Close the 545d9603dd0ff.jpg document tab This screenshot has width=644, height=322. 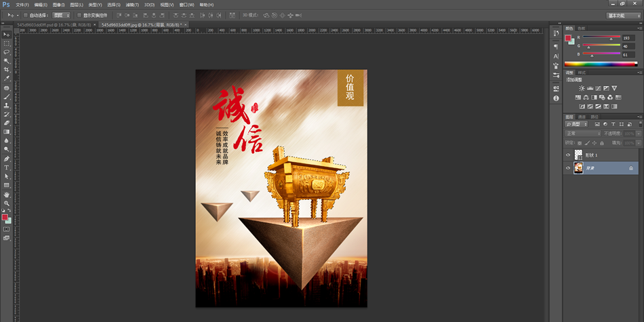click(186, 24)
